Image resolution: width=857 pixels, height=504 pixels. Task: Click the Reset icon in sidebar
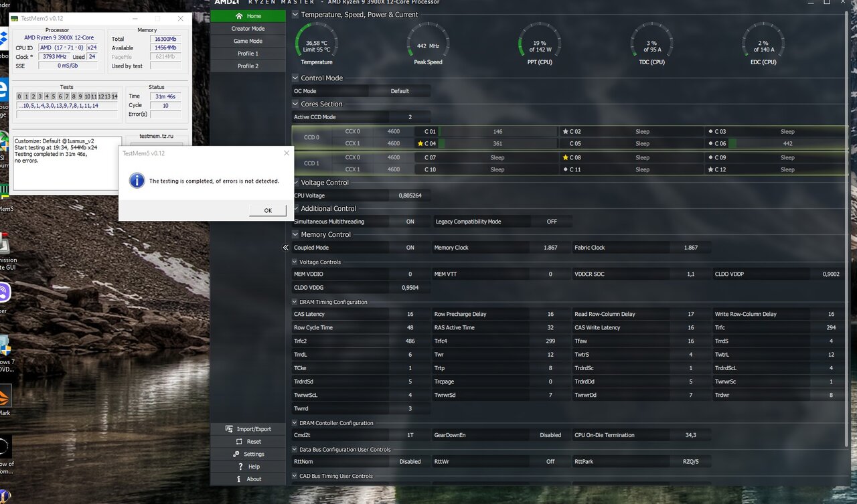(240, 442)
